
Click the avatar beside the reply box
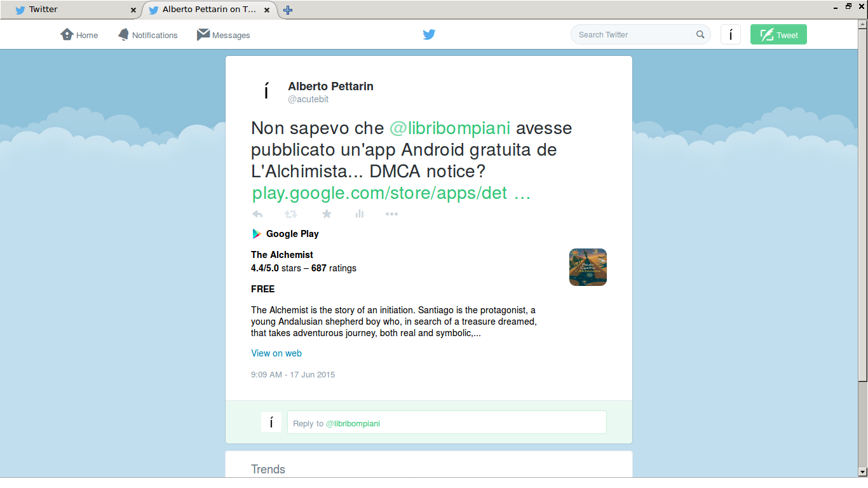coord(271,422)
